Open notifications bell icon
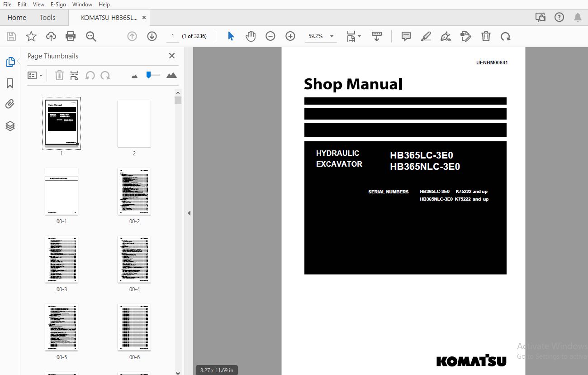 coord(578,17)
